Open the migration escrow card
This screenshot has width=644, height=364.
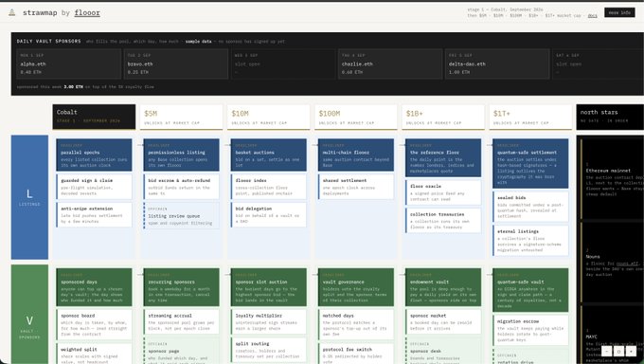point(530,330)
